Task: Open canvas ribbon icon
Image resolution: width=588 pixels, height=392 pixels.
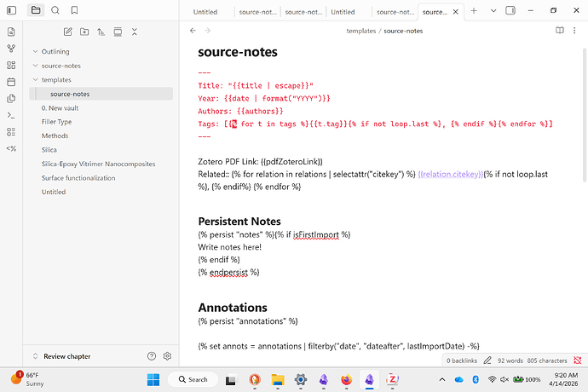Action: point(11,66)
